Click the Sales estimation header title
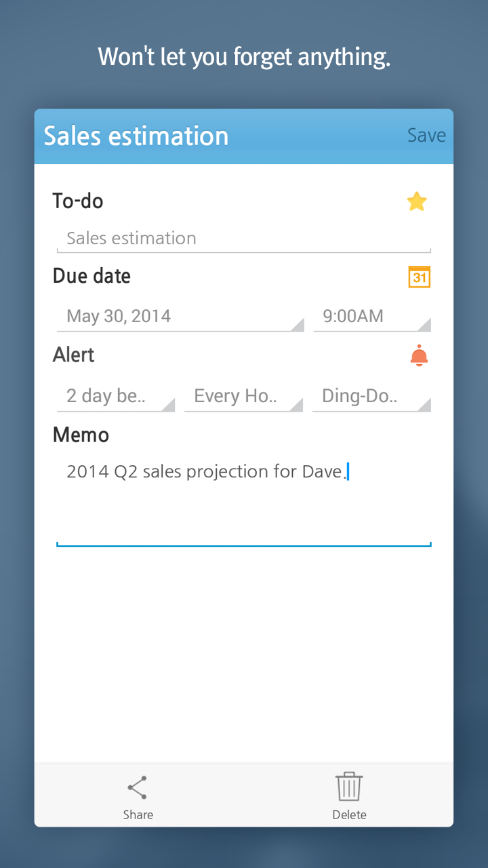The height and width of the screenshot is (868, 488). coord(136,136)
